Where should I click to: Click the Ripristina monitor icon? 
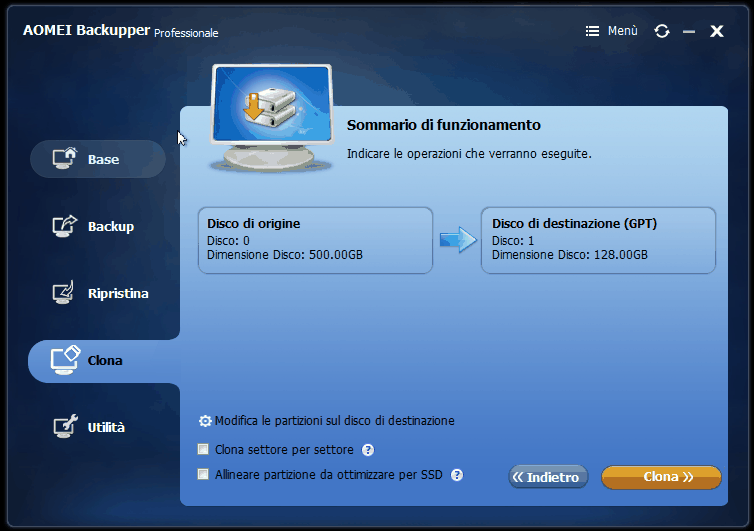pyautogui.click(x=63, y=292)
